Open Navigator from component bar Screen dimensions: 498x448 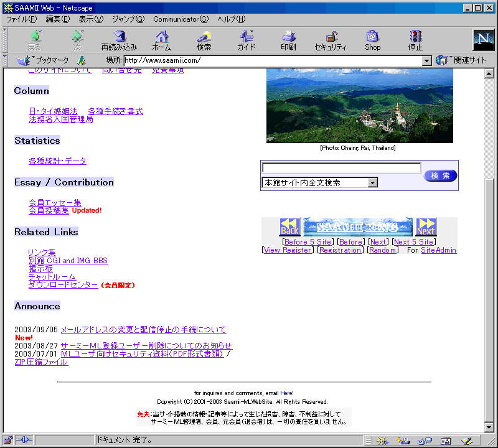[x=382, y=441]
